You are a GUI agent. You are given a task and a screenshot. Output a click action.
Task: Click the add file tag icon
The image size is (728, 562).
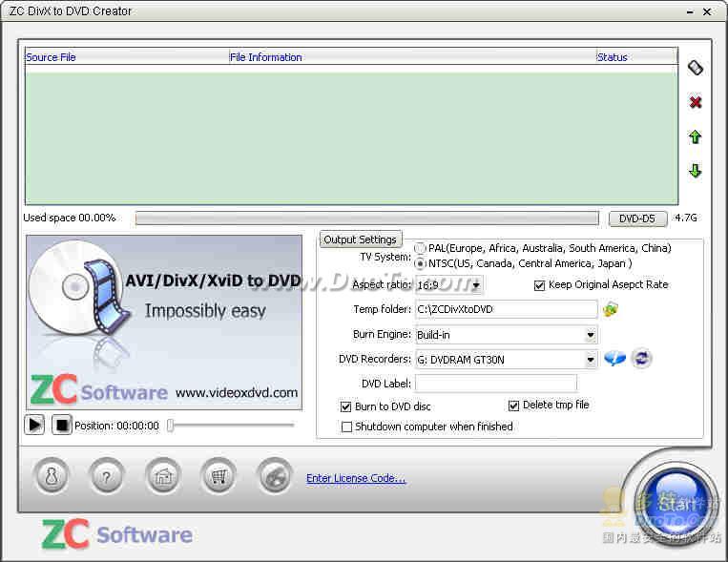coord(695,68)
